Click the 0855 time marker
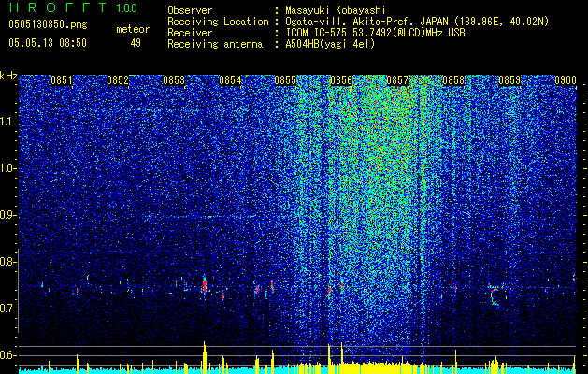 click(x=285, y=80)
